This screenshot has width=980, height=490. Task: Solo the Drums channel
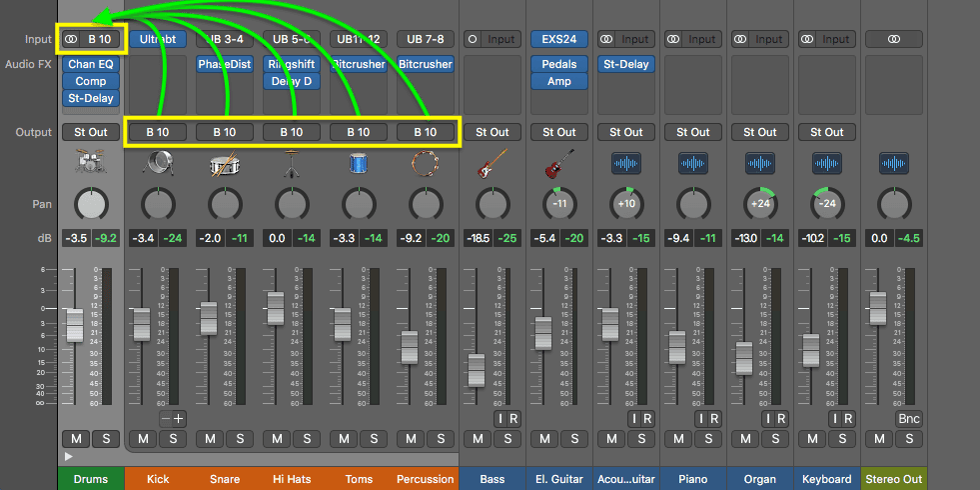pyautogui.click(x=106, y=439)
